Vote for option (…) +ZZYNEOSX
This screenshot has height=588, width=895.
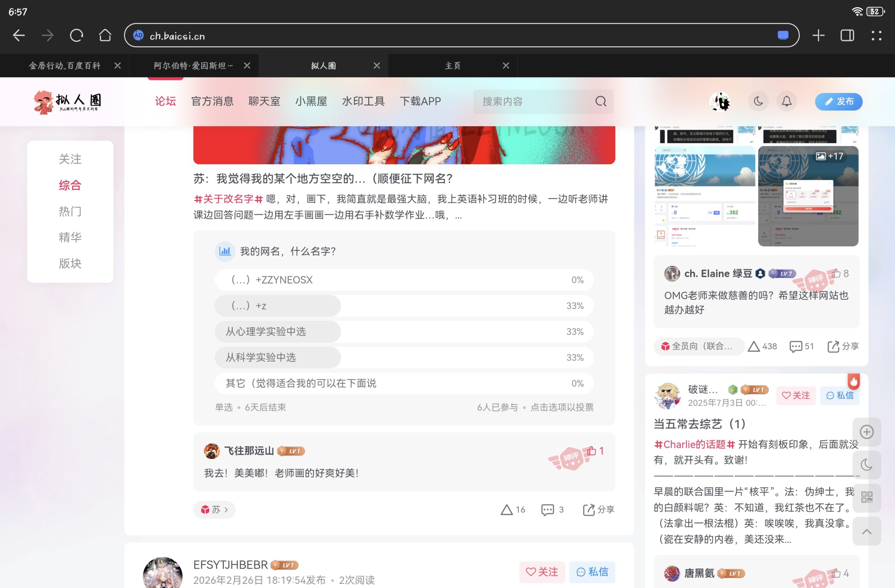[x=404, y=280]
